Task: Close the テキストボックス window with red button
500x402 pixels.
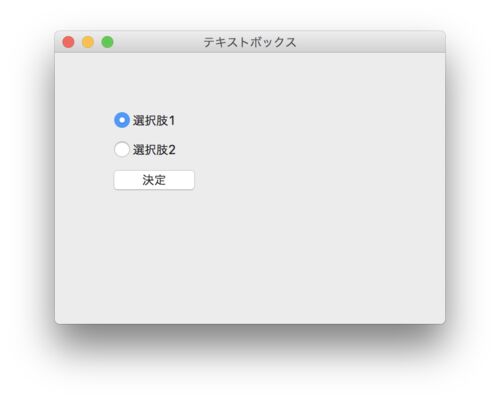Action: click(x=68, y=42)
